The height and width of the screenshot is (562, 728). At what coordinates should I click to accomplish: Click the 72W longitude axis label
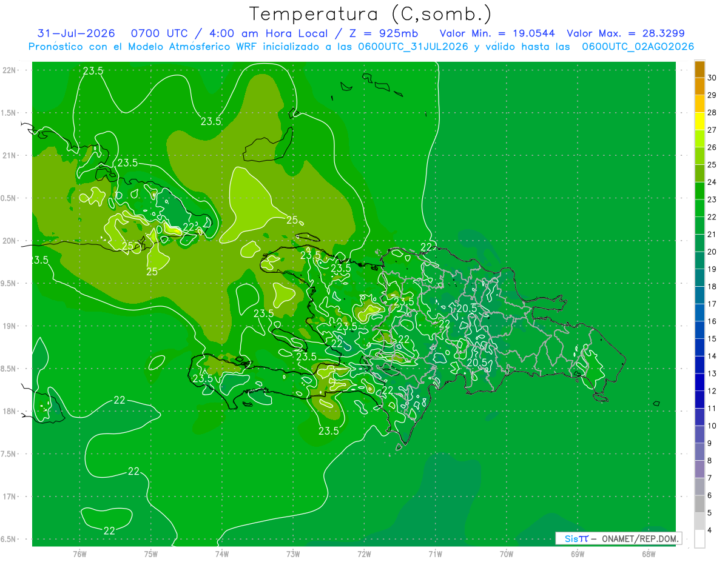click(x=364, y=554)
